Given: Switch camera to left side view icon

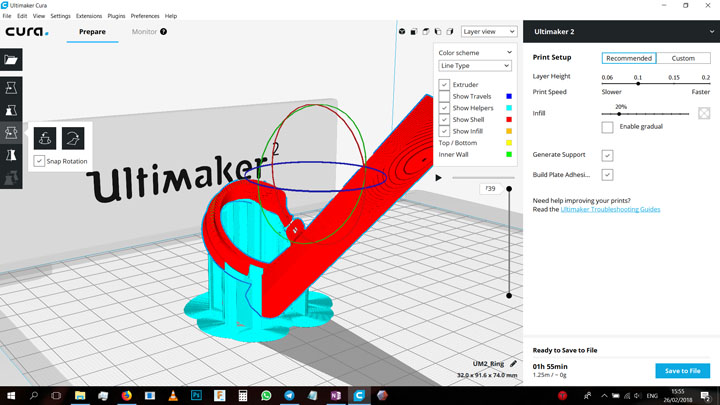Looking at the screenshot, I should [x=438, y=32].
